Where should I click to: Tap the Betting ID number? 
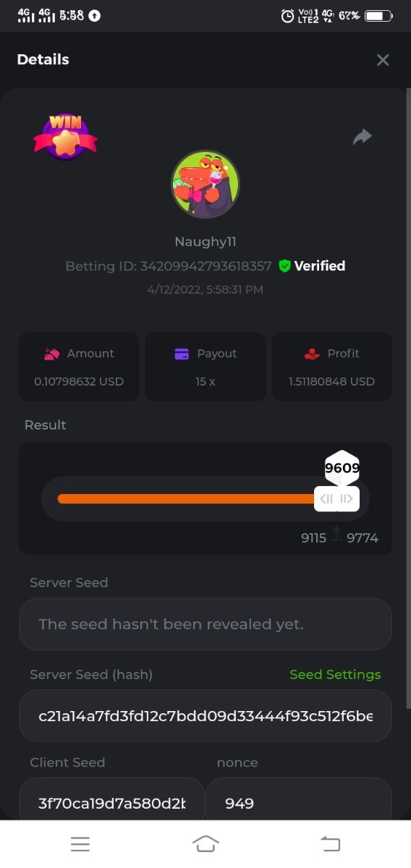pos(206,266)
